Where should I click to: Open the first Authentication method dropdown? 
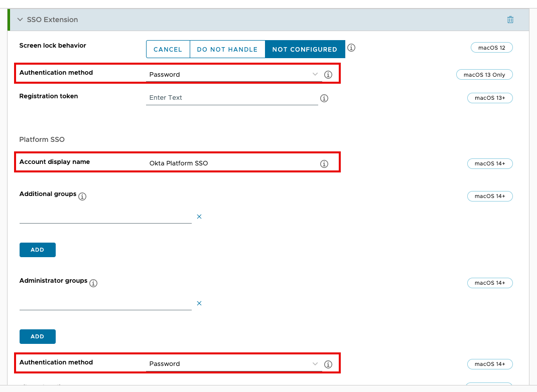click(315, 74)
